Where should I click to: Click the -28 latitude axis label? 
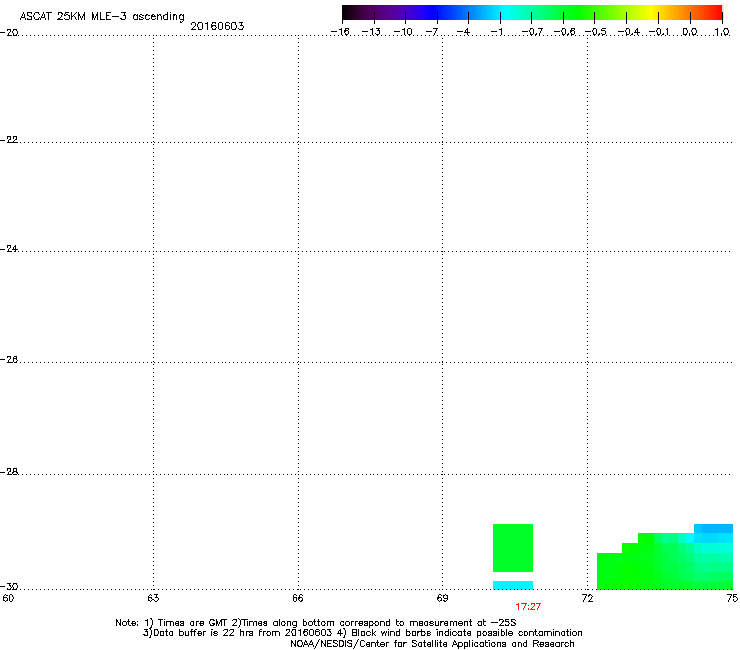[x=9, y=472]
